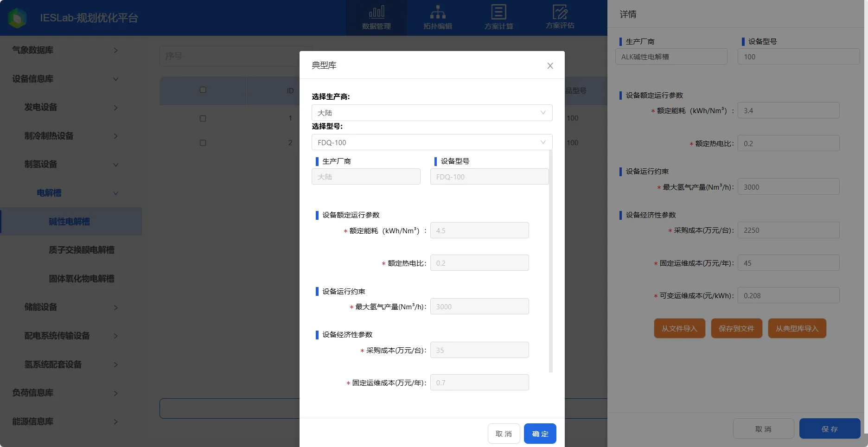
Task: Close the 典型库 dialog with the X icon
Action: (x=550, y=66)
